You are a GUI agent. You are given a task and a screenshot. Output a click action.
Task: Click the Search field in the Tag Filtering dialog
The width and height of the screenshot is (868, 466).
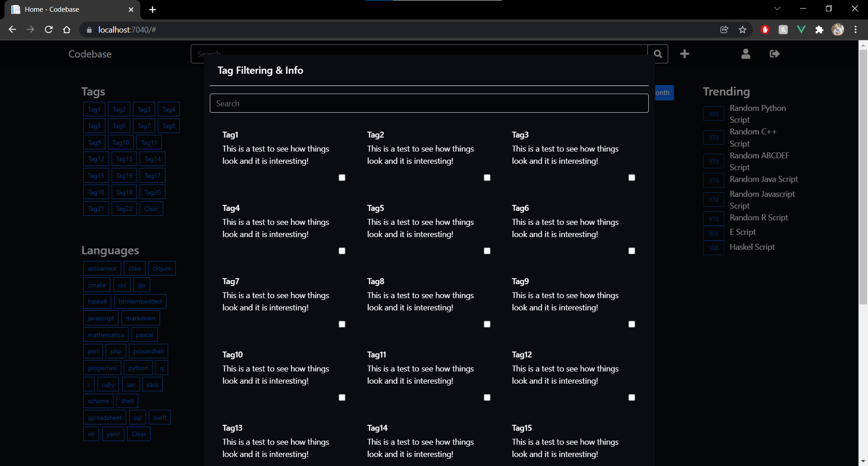pos(429,103)
